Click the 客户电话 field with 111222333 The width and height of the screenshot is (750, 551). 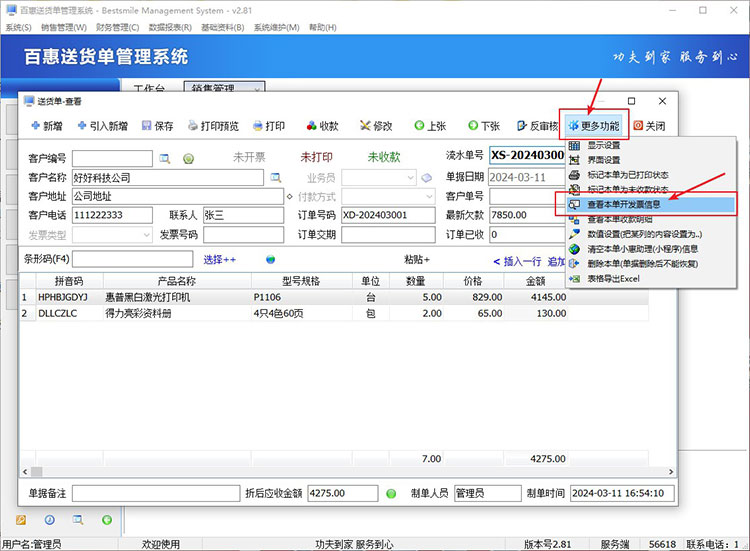pyautogui.click(x=112, y=215)
